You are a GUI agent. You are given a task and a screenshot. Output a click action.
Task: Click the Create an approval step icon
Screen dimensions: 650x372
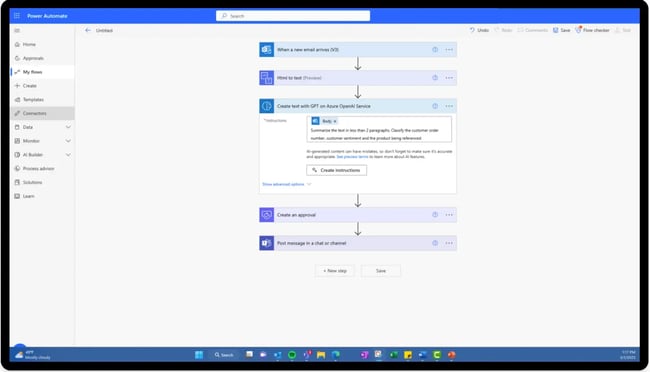click(267, 215)
